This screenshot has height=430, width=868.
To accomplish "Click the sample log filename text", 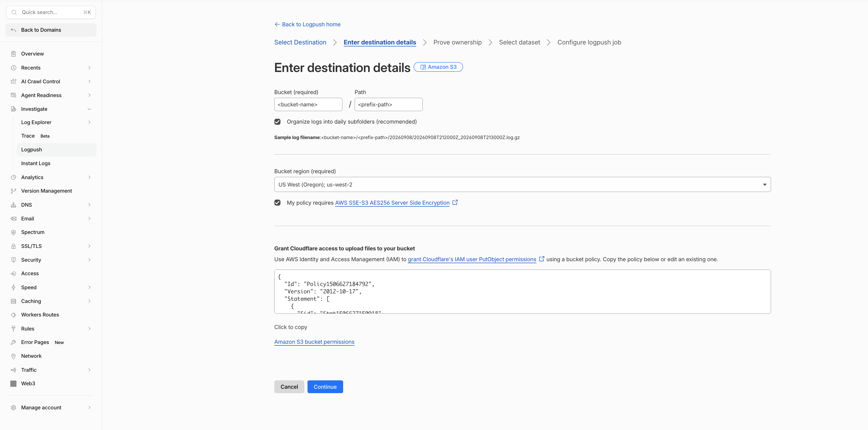I will [397, 138].
